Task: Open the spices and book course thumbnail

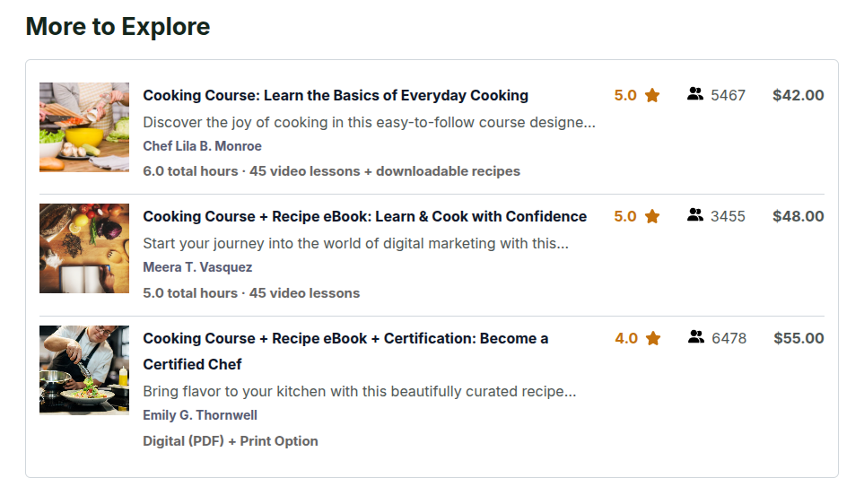Action: coord(84,248)
